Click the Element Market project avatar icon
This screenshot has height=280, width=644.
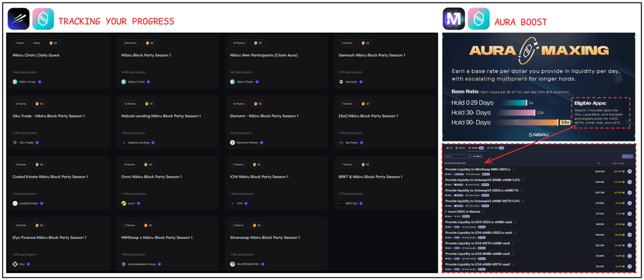coord(232,143)
